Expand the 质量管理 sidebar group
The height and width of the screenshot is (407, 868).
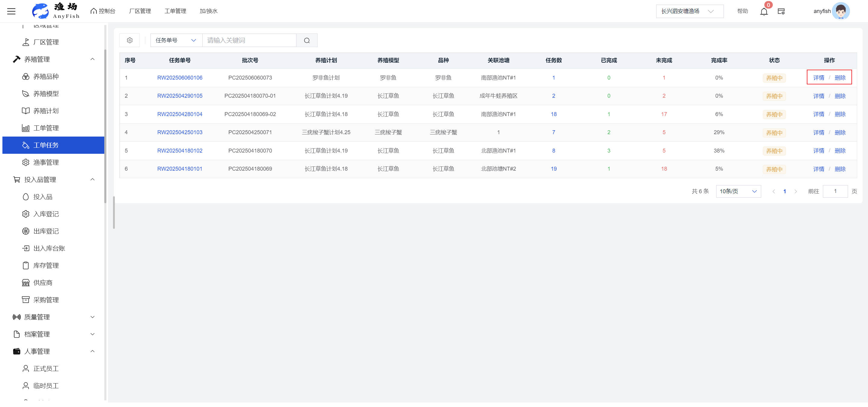(x=37, y=317)
